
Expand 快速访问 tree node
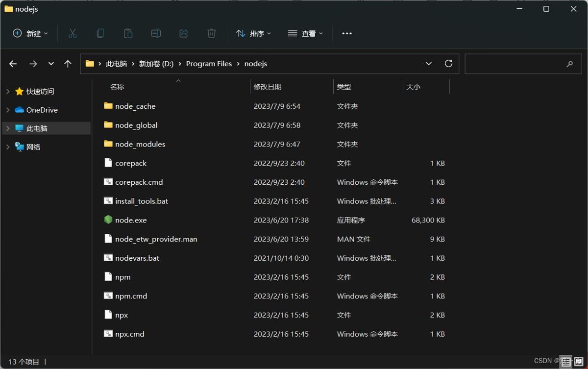[x=8, y=92]
